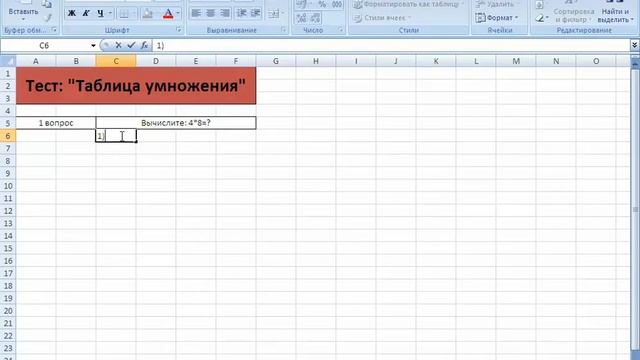Image resolution: width=640 pixels, height=360 pixels.
Task: Open Сортировка и фильтр menu
Action: point(573,13)
